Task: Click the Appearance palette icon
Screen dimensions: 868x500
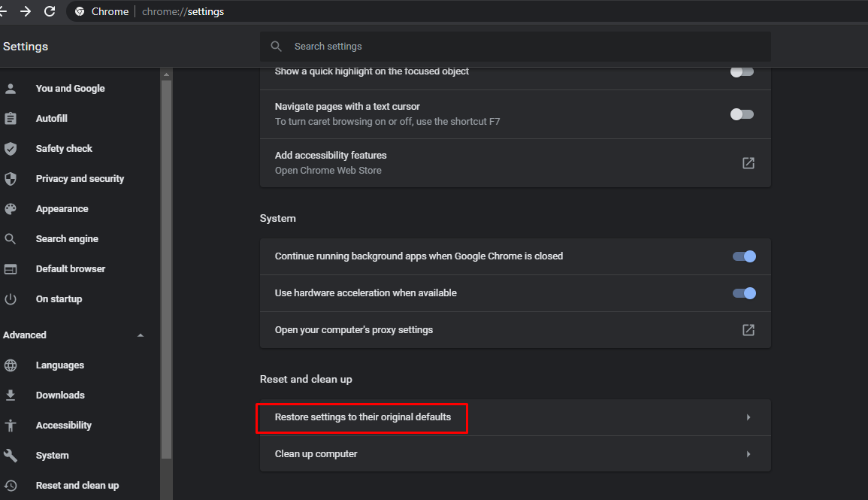Action: coord(11,209)
